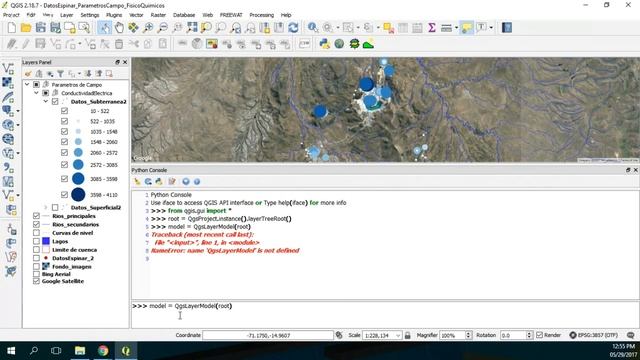Click the Rotation value field

(x=513, y=336)
